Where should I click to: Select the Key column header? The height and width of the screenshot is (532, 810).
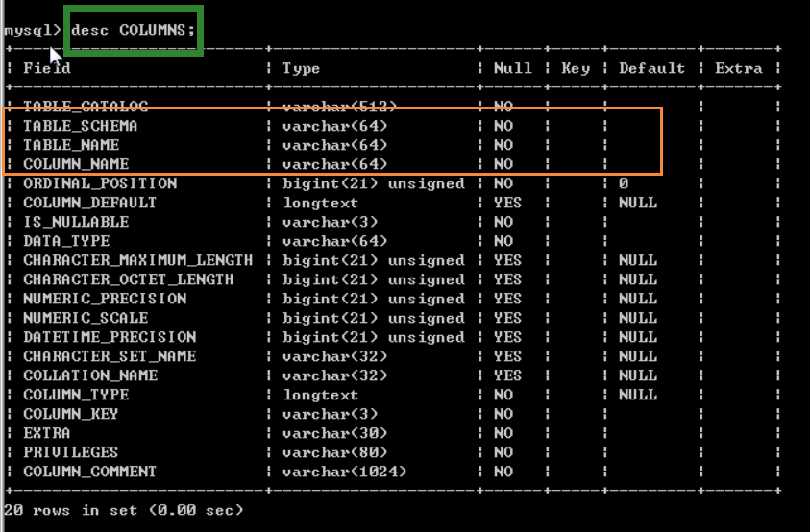point(576,69)
